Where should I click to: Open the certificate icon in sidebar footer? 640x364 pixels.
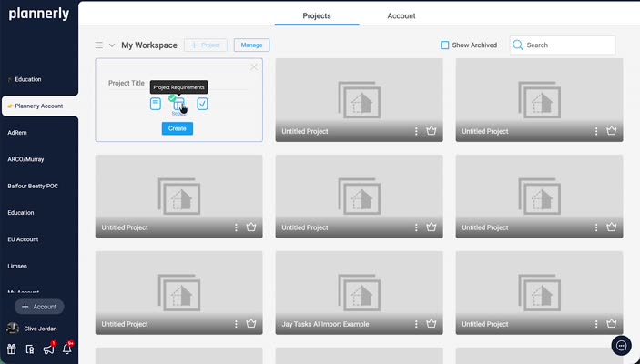[30, 349]
